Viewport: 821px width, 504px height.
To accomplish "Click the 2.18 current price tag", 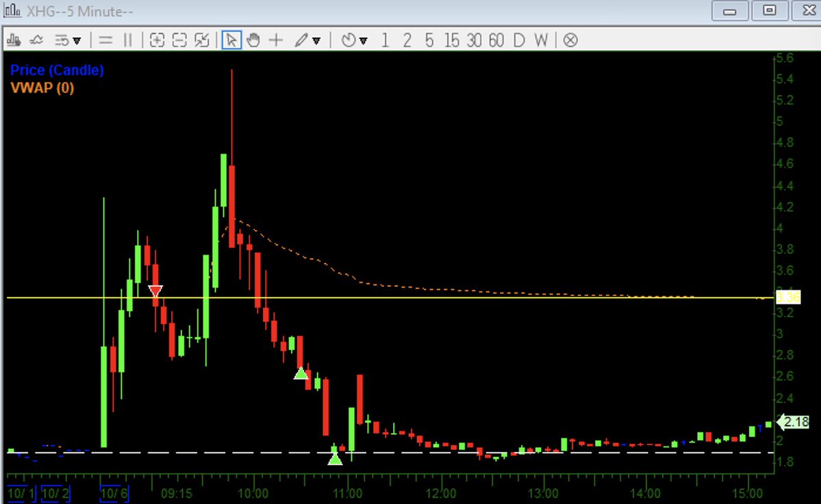I will [x=793, y=422].
